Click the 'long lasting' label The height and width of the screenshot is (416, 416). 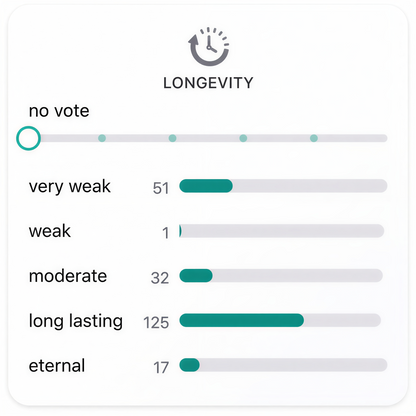point(76,321)
